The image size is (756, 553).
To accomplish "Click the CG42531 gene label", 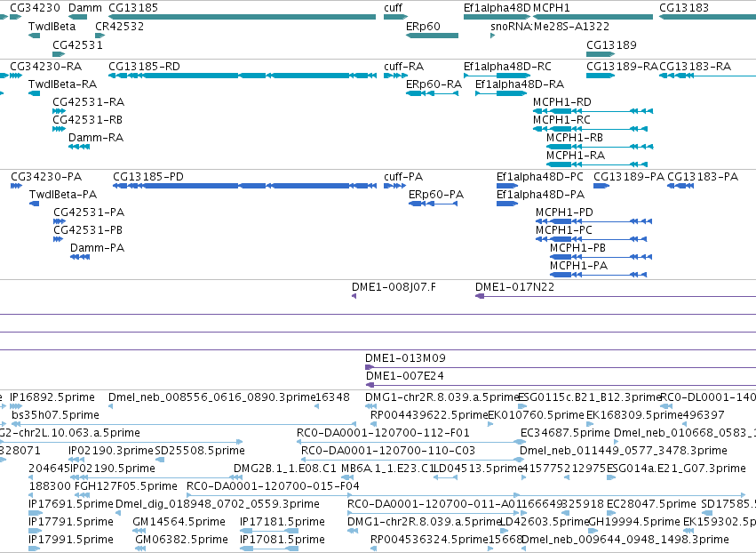I will 77,44.
